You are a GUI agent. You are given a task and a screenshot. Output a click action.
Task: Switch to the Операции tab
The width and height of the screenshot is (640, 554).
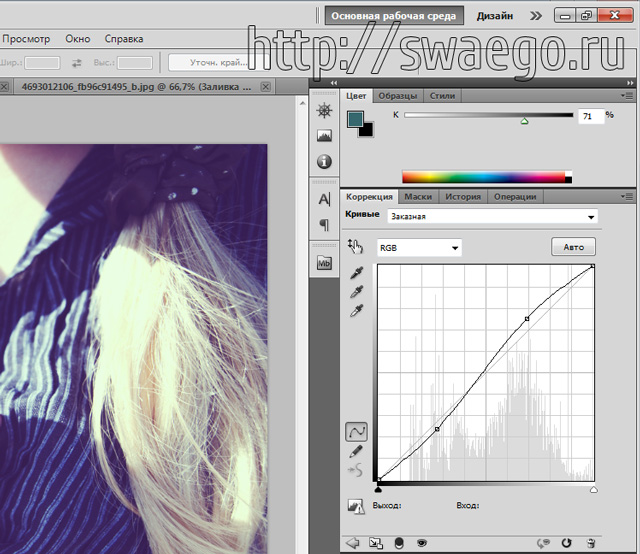point(515,197)
